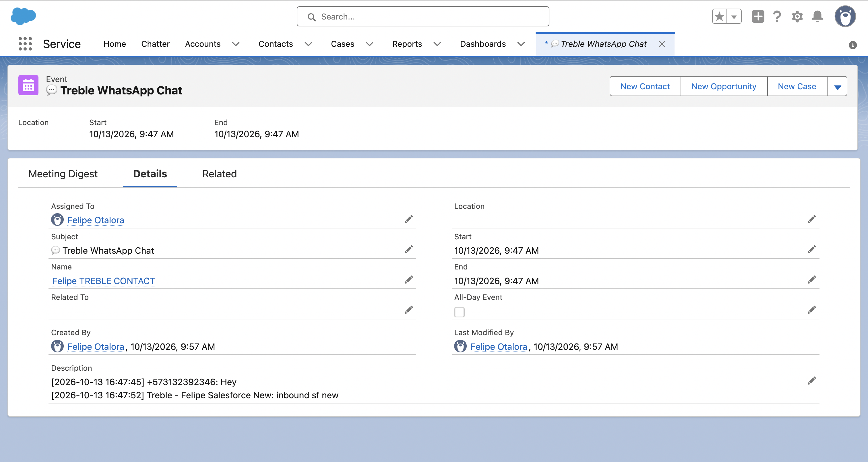The width and height of the screenshot is (868, 462).
Task: Expand the Dashboards menu chevron
Action: 521,44
